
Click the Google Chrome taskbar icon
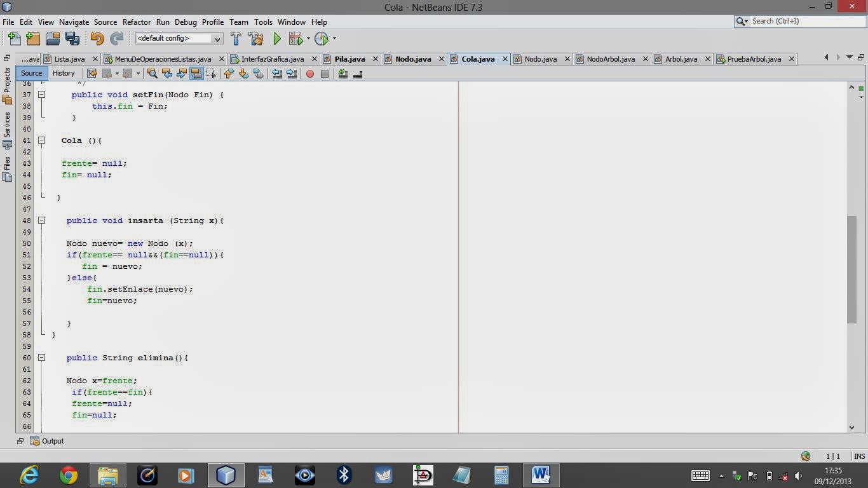point(69,475)
